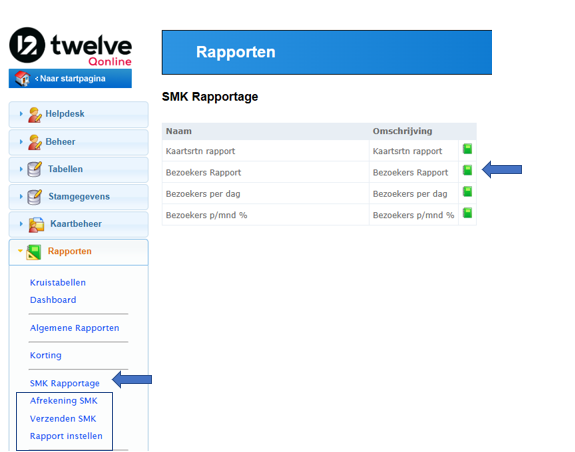Screen dimensions: 575x452
Task: Open SMK Rapportage in sidebar
Action: tap(65, 383)
